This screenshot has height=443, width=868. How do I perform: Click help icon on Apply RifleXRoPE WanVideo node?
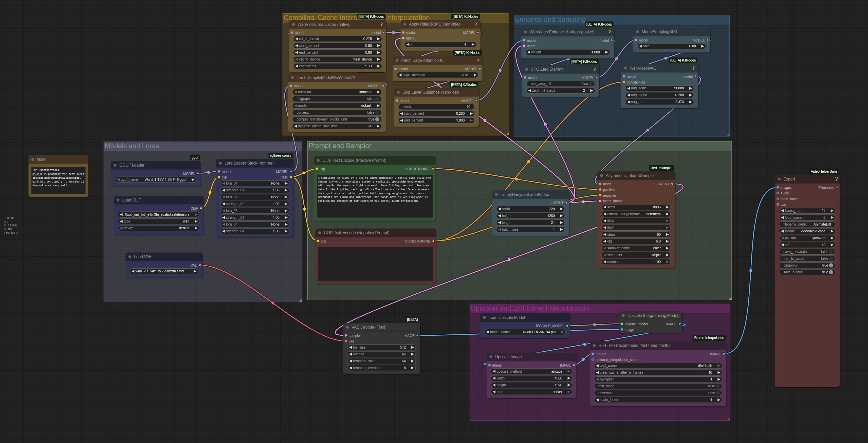(x=476, y=24)
